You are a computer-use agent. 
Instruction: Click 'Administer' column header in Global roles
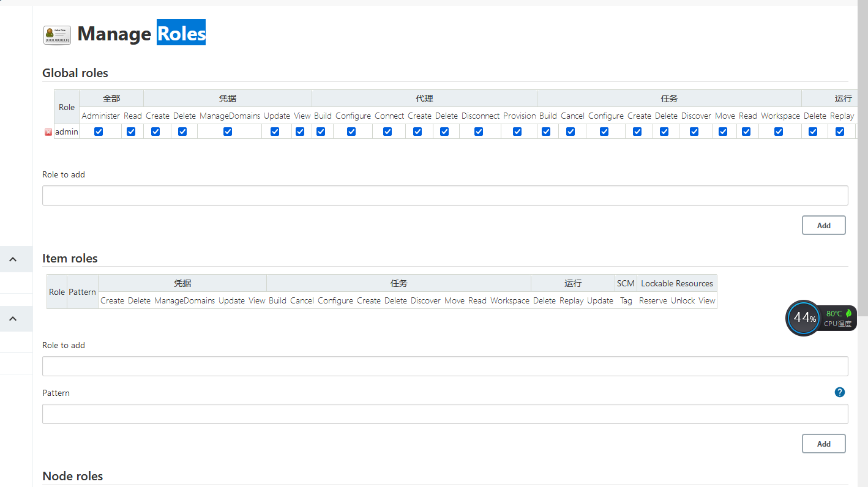tap(100, 116)
